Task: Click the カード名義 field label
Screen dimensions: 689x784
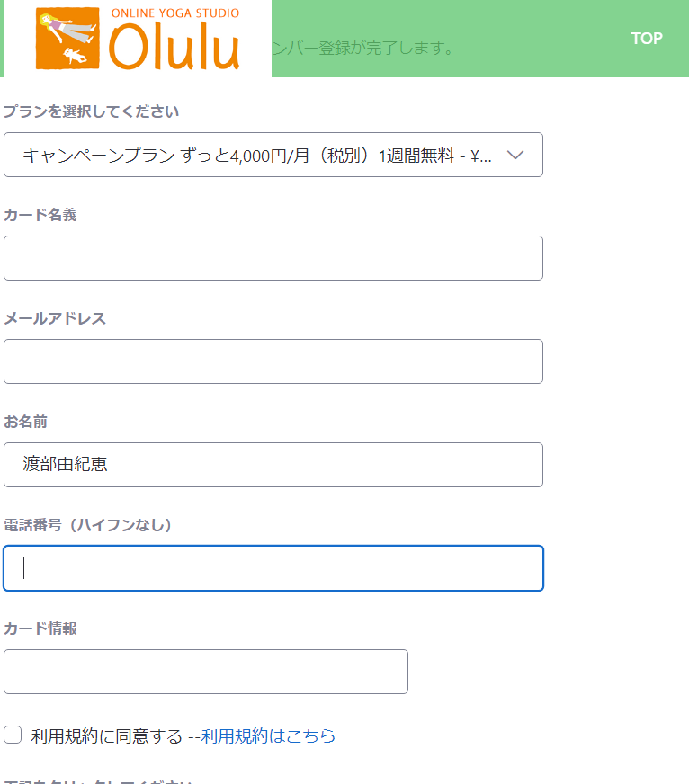Action: [40, 215]
